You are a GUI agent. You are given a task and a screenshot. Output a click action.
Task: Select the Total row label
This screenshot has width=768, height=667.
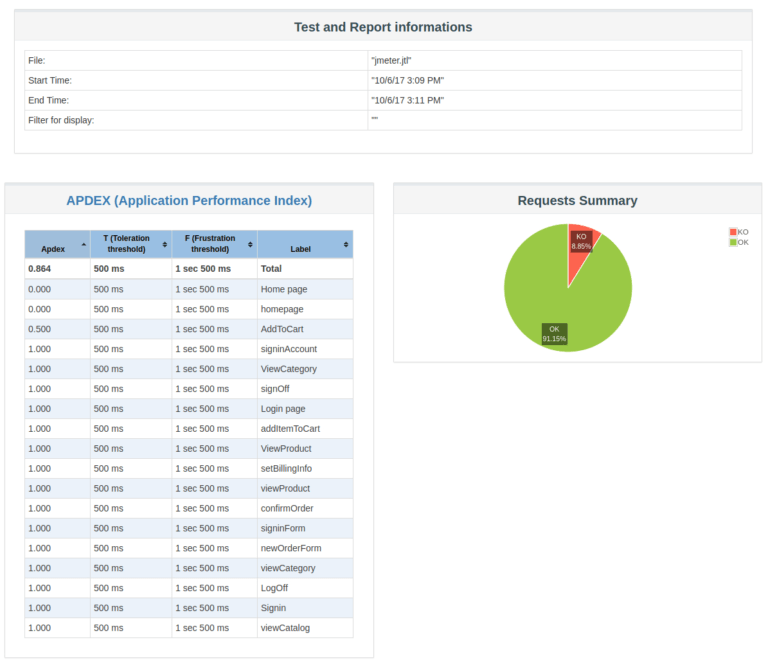tap(271, 269)
